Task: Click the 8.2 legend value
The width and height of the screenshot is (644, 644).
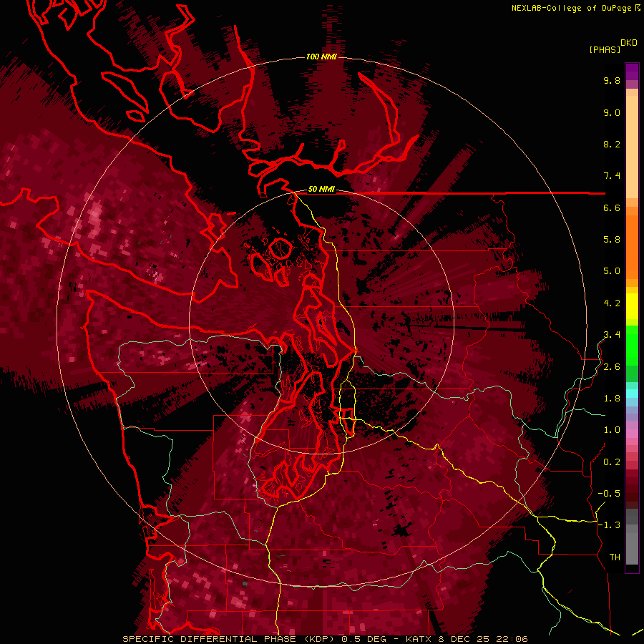Action: [x=612, y=144]
